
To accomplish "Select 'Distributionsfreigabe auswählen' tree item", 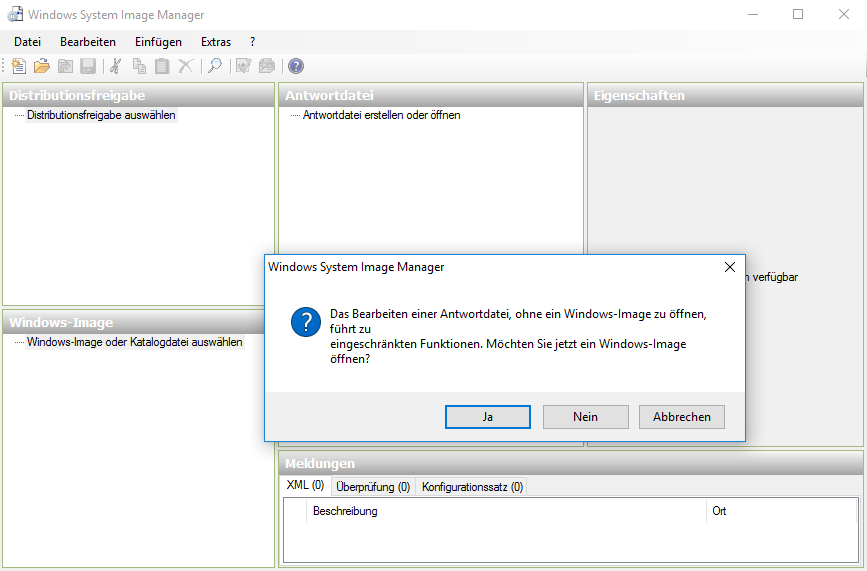I will [101, 115].
